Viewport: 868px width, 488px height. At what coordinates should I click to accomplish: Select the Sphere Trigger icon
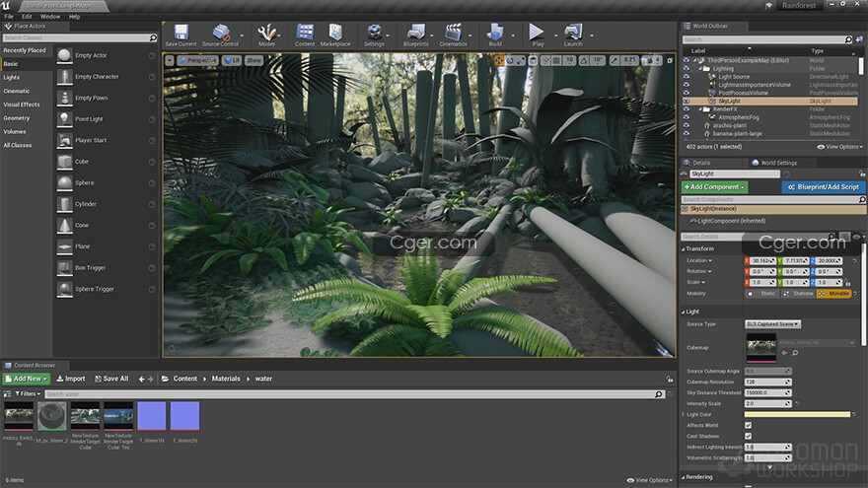65,289
